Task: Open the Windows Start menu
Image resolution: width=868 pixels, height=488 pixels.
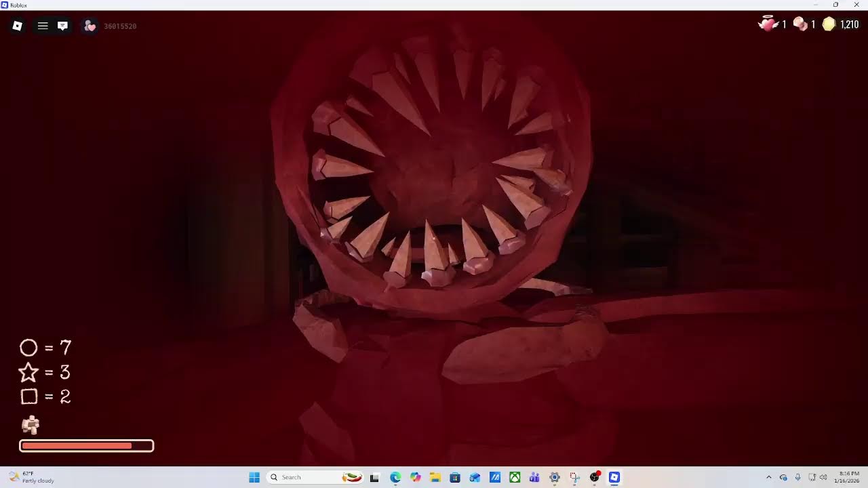Action: click(254, 477)
